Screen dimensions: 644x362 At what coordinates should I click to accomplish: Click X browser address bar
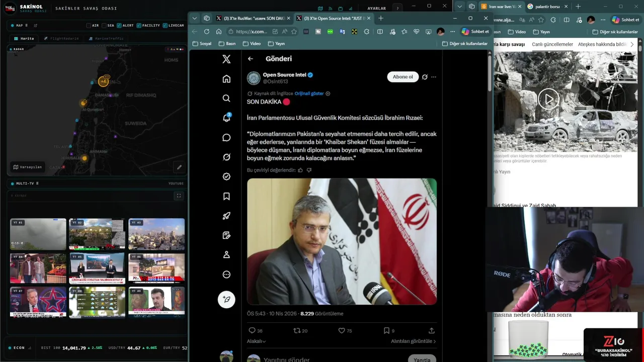pos(262,31)
